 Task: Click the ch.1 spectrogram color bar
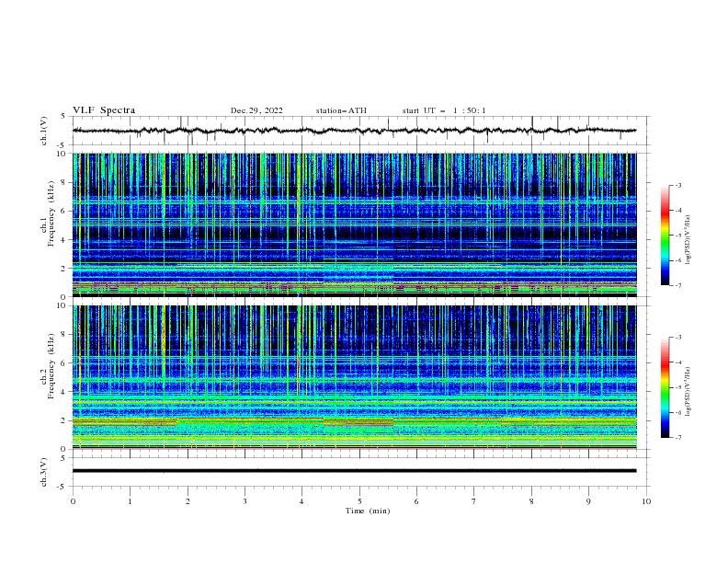point(665,236)
